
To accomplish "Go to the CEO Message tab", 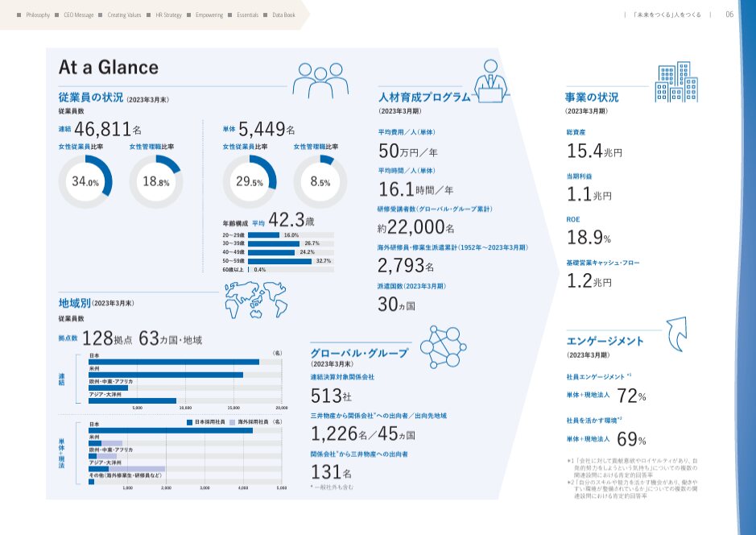I will [x=76, y=15].
